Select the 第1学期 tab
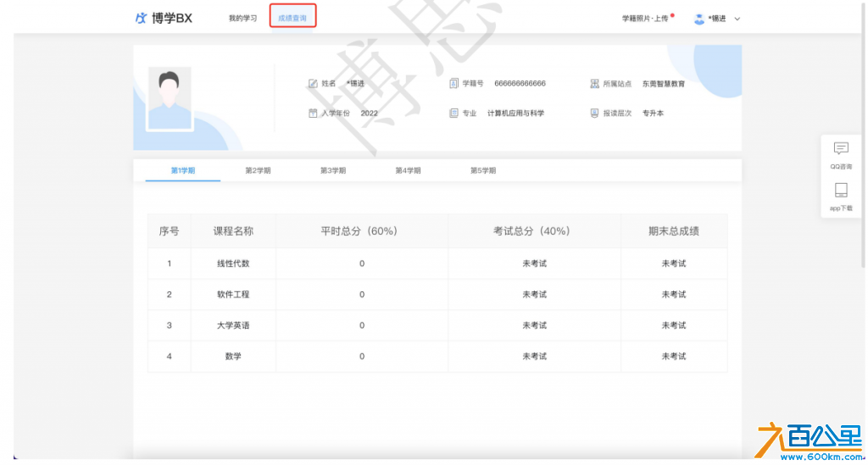The width and height of the screenshot is (868, 465). click(x=183, y=170)
